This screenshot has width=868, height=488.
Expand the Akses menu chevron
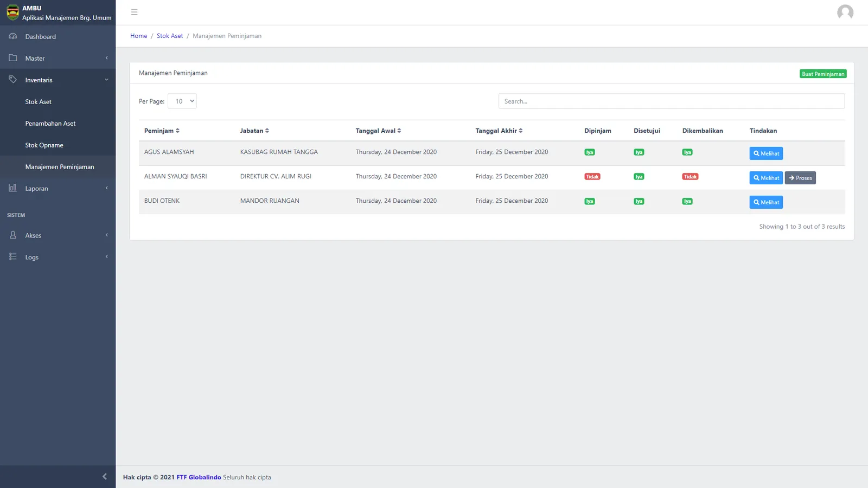coord(107,235)
